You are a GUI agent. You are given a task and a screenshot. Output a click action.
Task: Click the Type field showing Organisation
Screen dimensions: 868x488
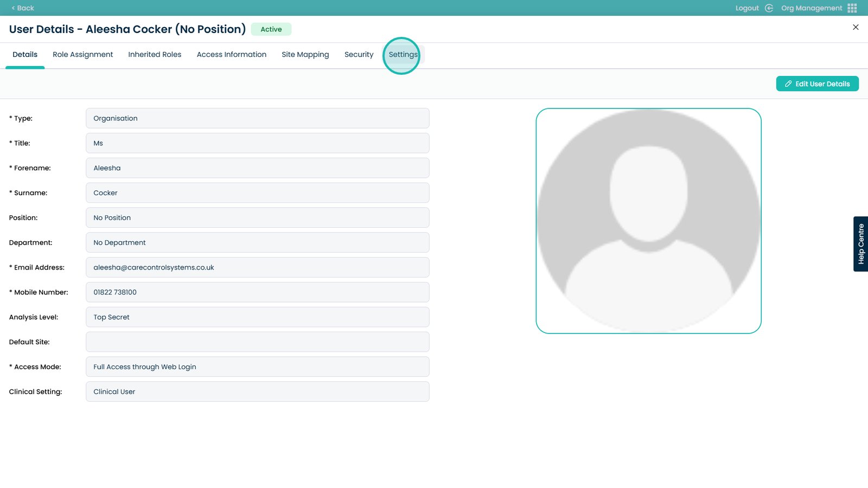click(x=257, y=118)
